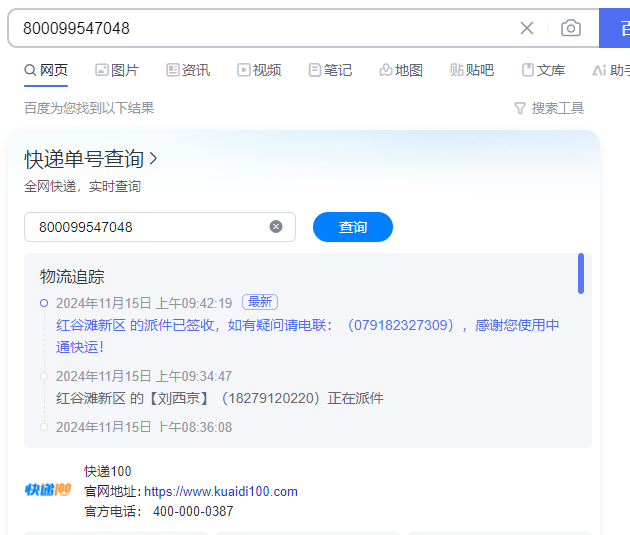
Task: Open the AI 助手 tab
Action: pos(611,70)
